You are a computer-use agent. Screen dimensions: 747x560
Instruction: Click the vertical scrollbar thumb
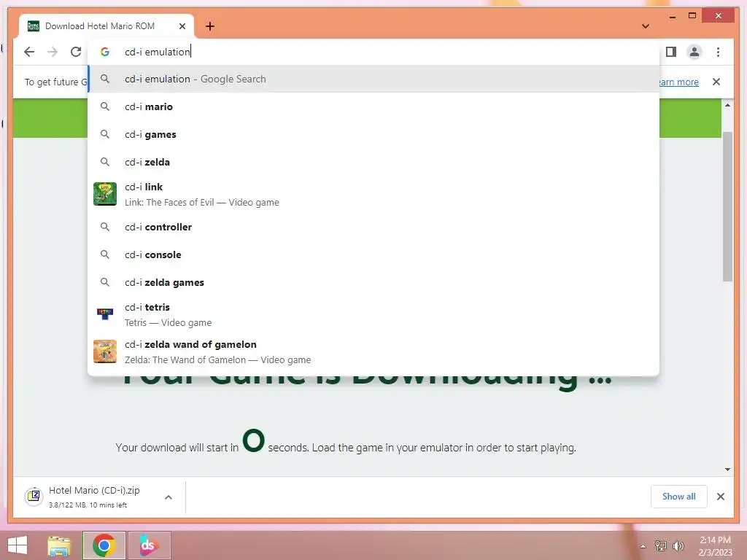[727, 206]
